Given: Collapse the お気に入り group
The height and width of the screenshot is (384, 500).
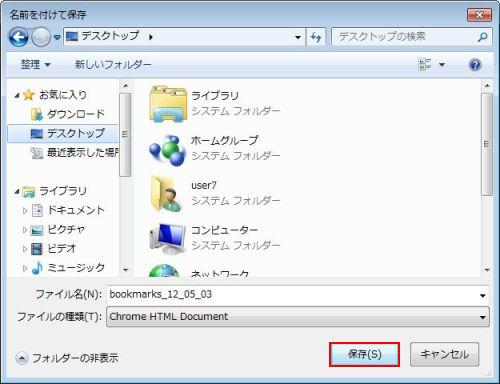Looking at the screenshot, I should [x=17, y=96].
